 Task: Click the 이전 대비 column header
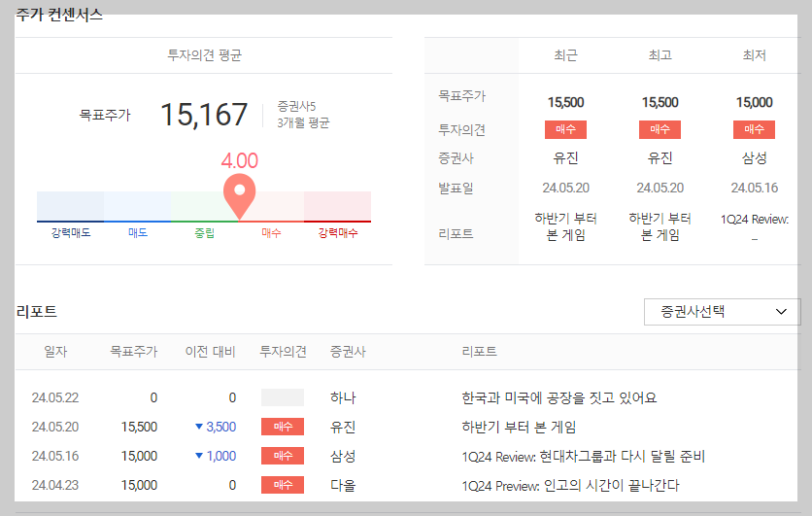pyautogui.click(x=210, y=352)
